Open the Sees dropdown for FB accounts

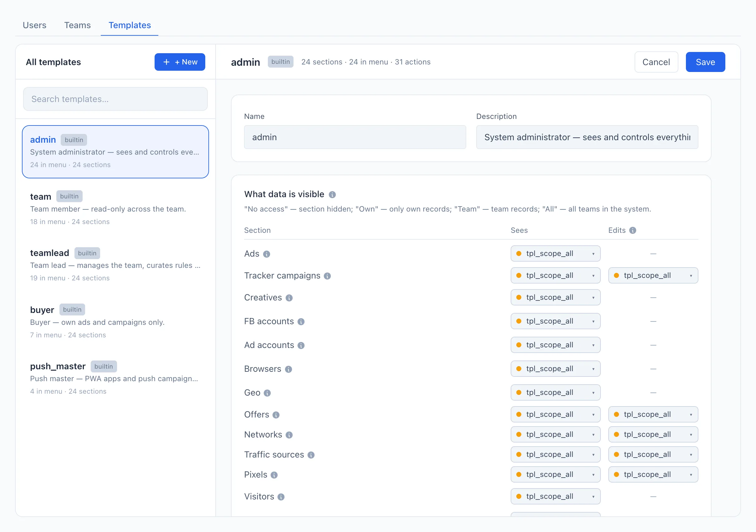[x=555, y=321]
